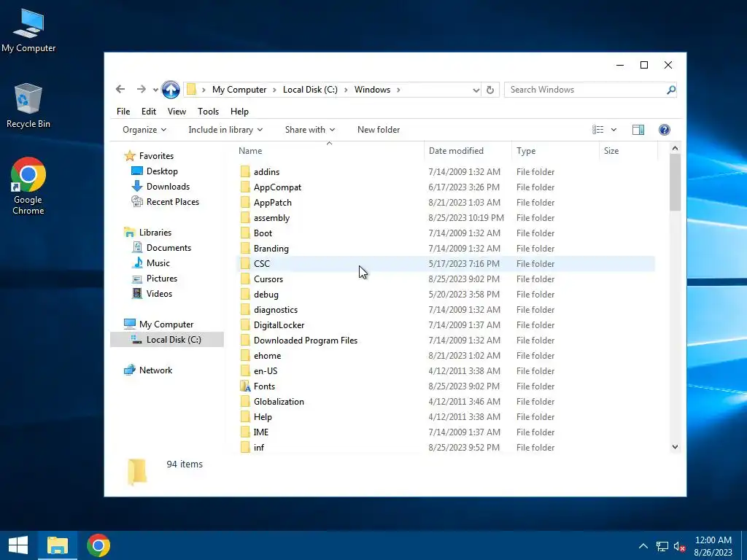Select Local Disk (C:) in navigation pane
Viewport: 747px width, 560px height.
[167, 340]
